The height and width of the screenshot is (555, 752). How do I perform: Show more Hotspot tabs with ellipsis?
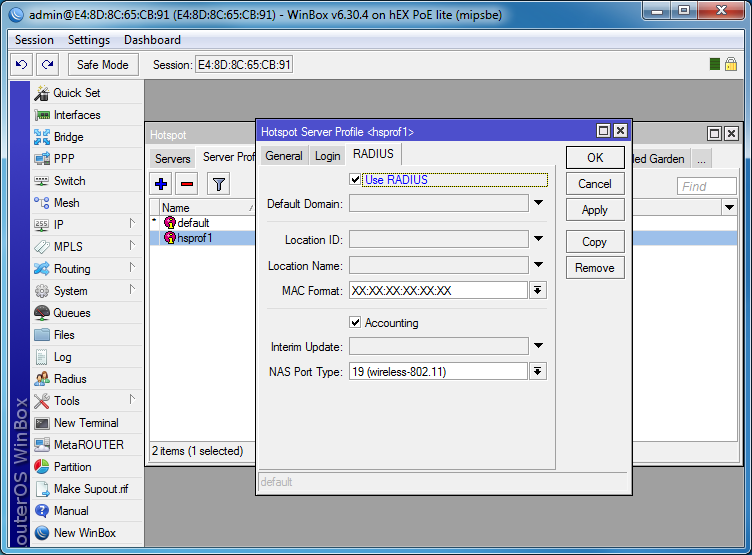pyautogui.click(x=702, y=159)
